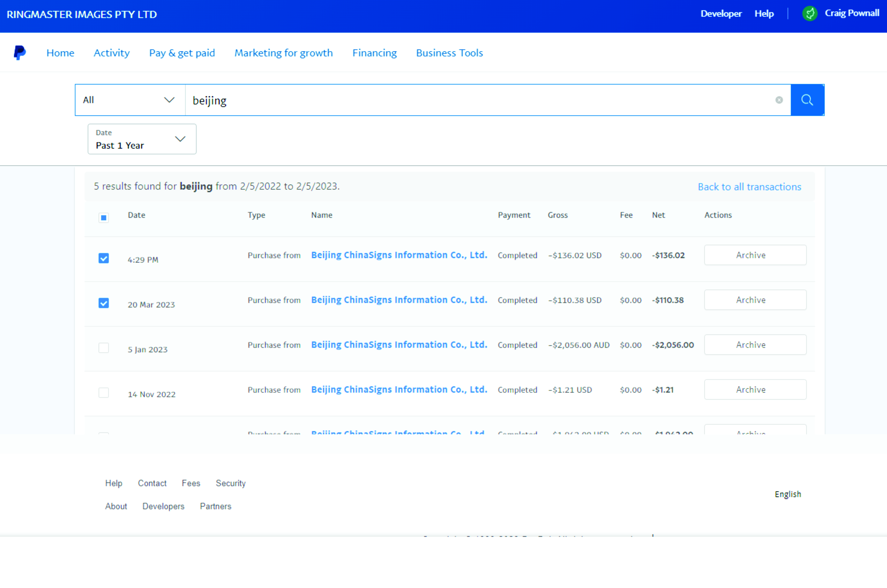887x588 pixels.
Task: Open the Business Tools menu
Action: (x=449, y=53)
